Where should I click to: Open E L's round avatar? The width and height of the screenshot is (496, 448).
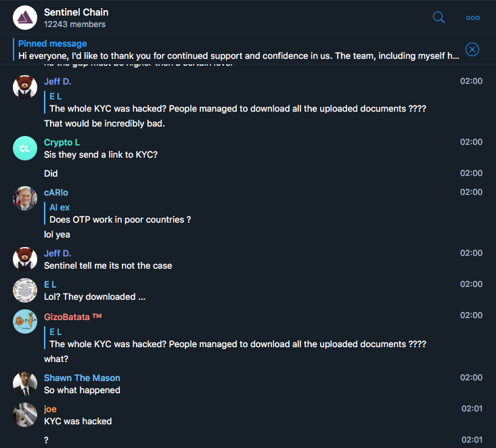25,290
